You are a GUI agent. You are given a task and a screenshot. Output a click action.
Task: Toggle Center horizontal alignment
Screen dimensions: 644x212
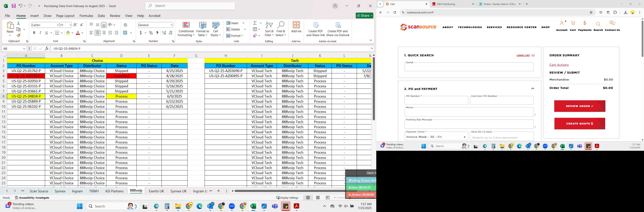point(97,33)
